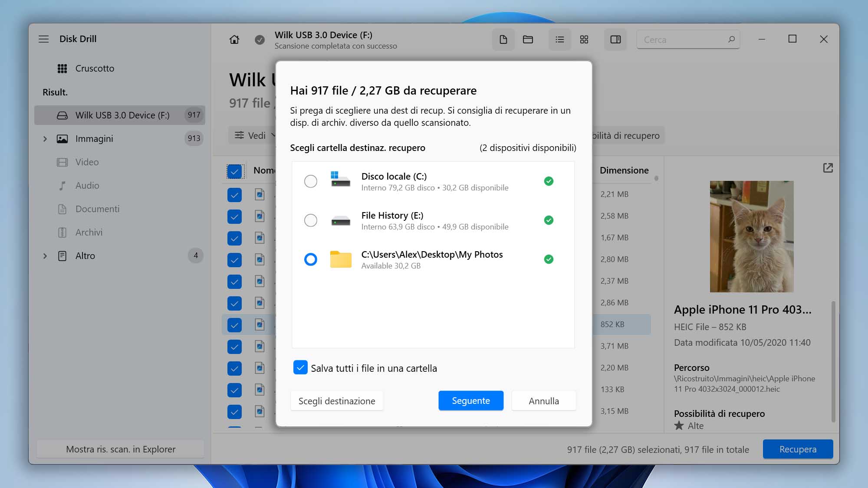The width and height of the screenshot is (868, 488).
Task: Toggle Salva tutti i file in una cartella
Action: click(x=300, y=367)
